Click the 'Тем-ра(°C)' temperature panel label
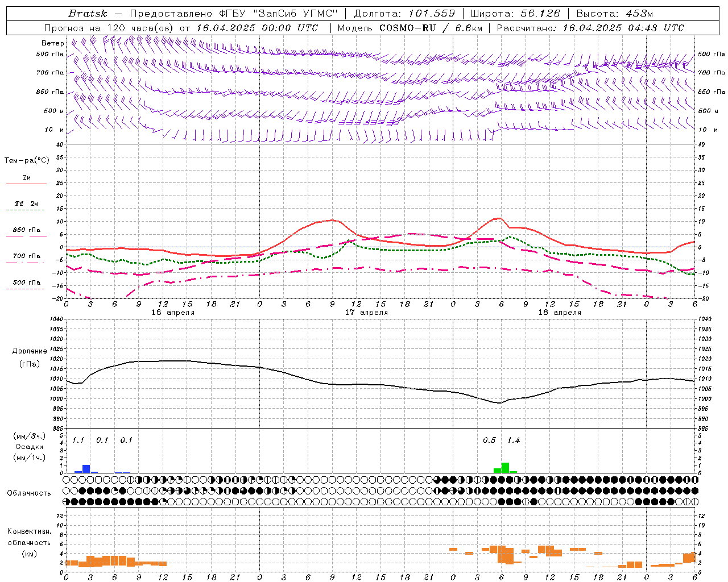 pos(27,161)
